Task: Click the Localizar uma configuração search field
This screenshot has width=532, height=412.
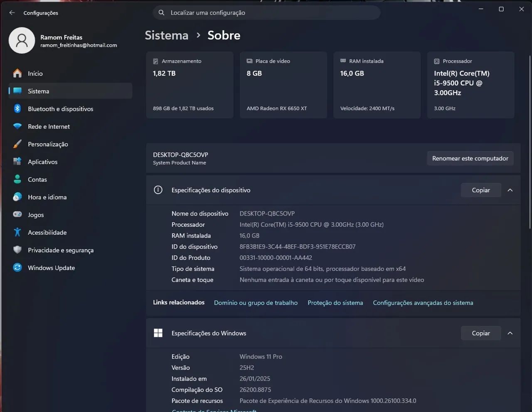Action: coord(266,12)
